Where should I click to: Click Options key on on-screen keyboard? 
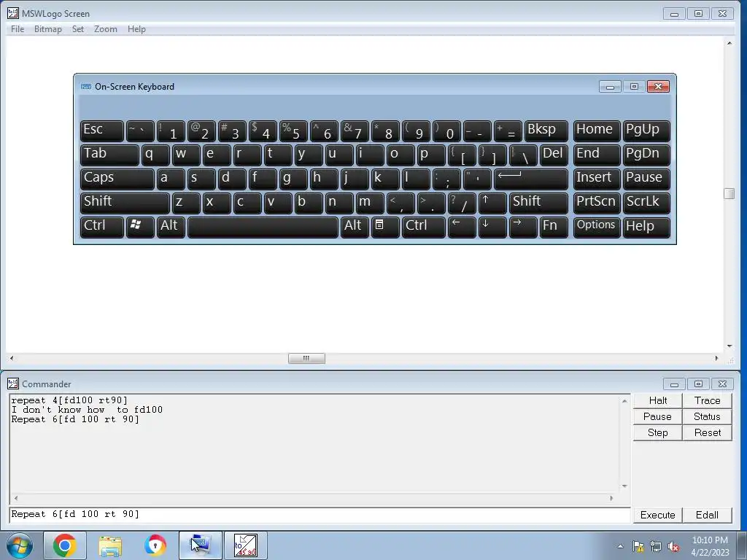click(597, 227)
